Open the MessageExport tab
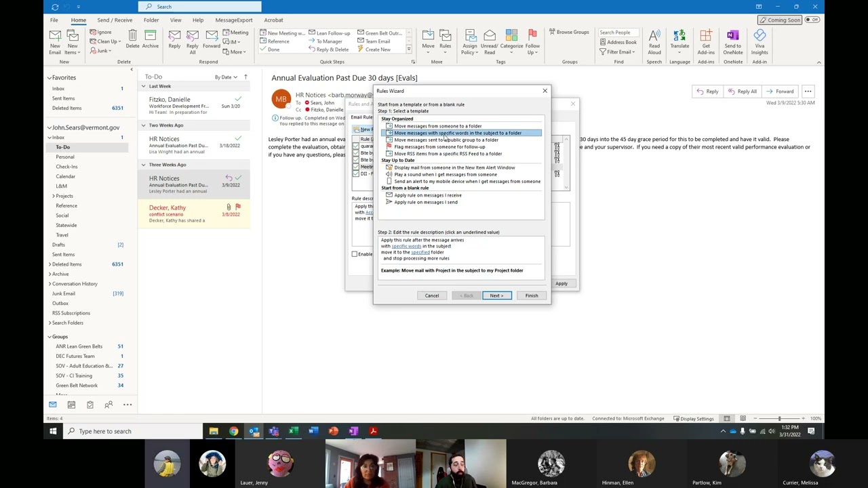868x488 pixels. (x=234, y=20)
